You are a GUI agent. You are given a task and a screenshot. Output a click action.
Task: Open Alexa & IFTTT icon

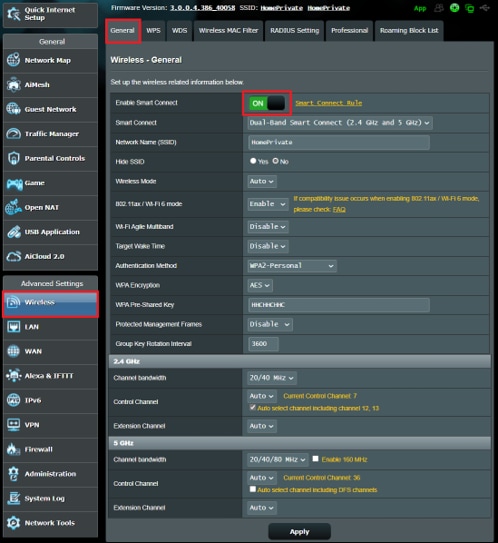click(x=14, y=375)
